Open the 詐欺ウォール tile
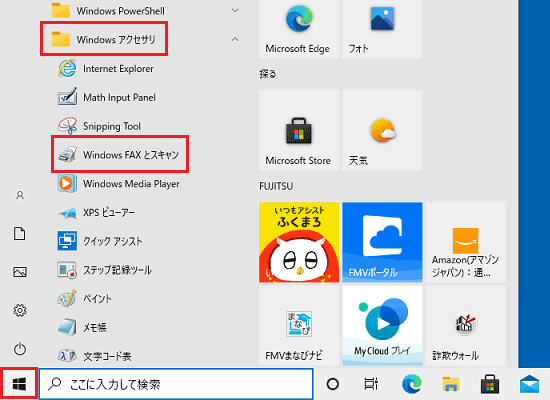The image size is (550, 400). tap(465, 326)
